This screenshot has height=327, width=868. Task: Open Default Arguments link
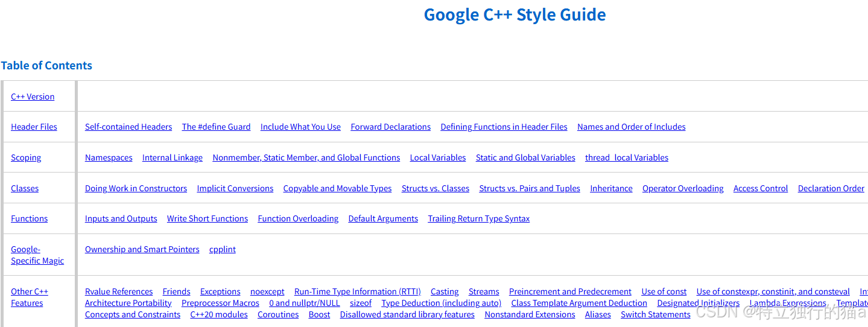click(383, 218)
